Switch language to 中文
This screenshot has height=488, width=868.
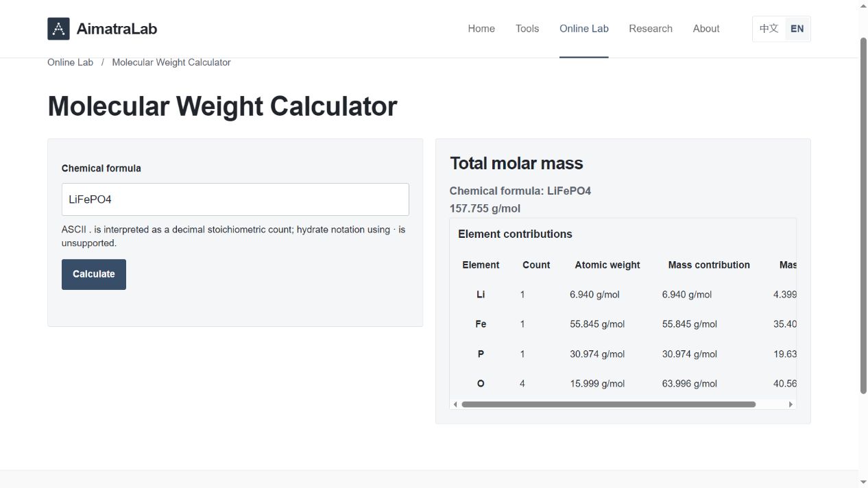click(769, 29)
